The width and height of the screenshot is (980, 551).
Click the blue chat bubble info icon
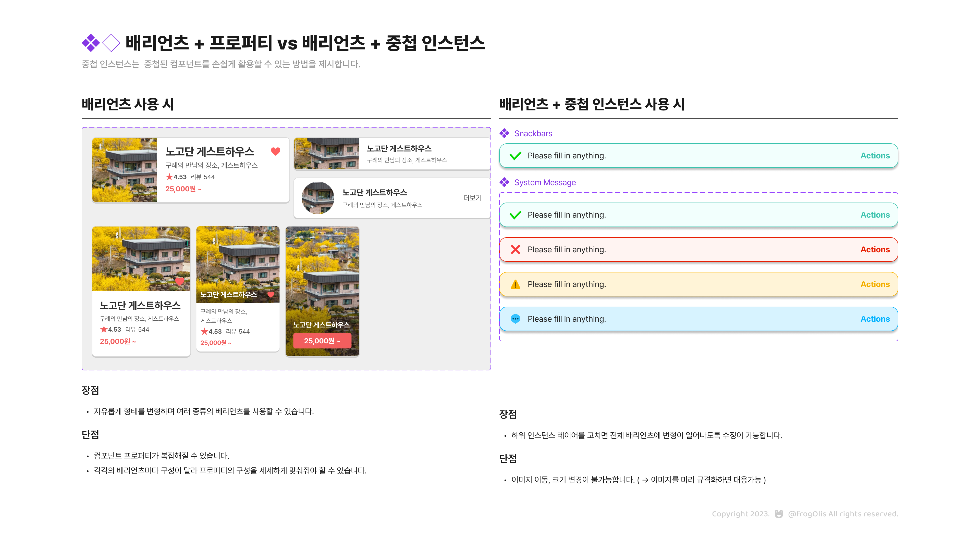pos(516,319)
